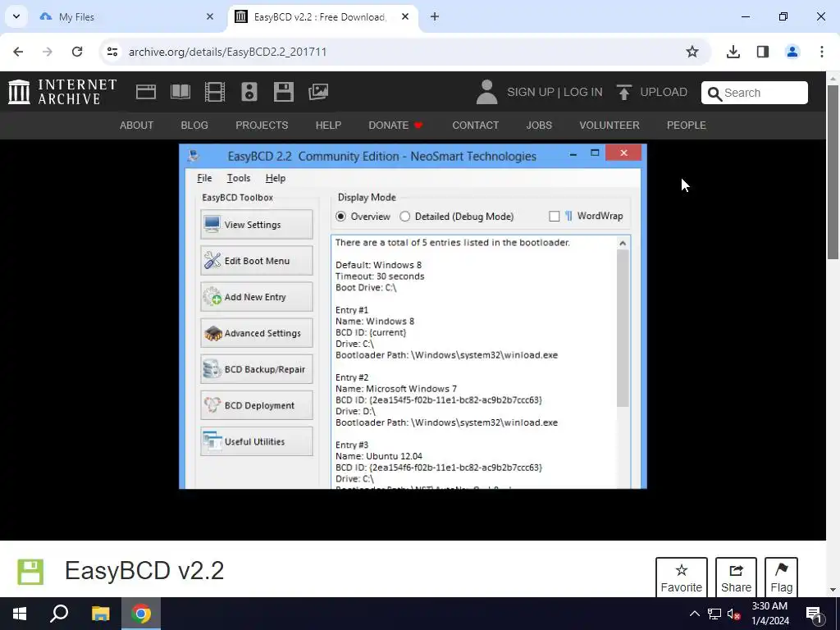
Task: Click the scrollbar down arrow of the page
Action: pos(833,590)
